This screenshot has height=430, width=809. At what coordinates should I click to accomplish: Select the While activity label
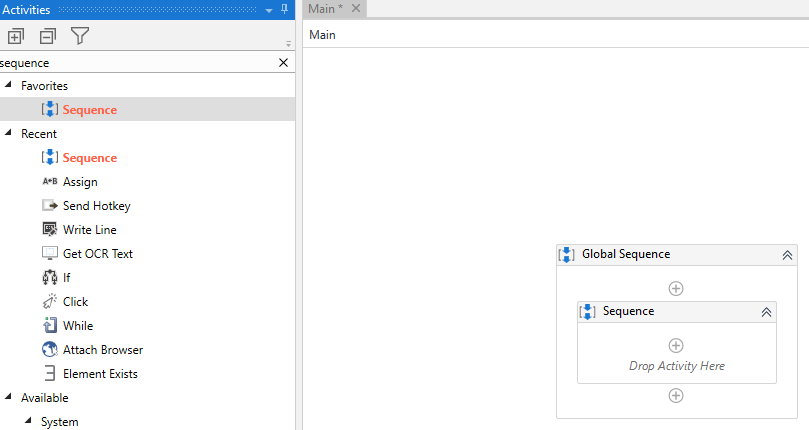[x=78, y=326]
